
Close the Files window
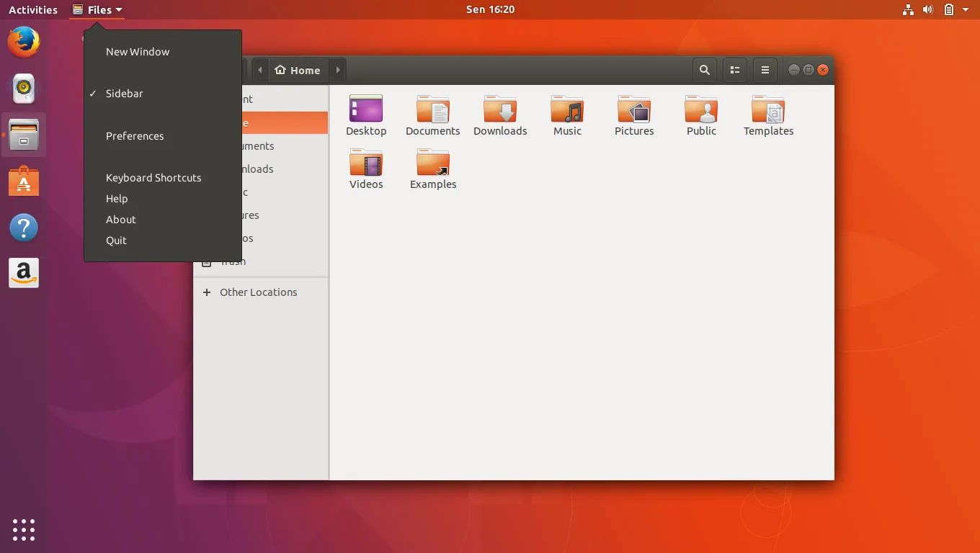pos(823,70)
